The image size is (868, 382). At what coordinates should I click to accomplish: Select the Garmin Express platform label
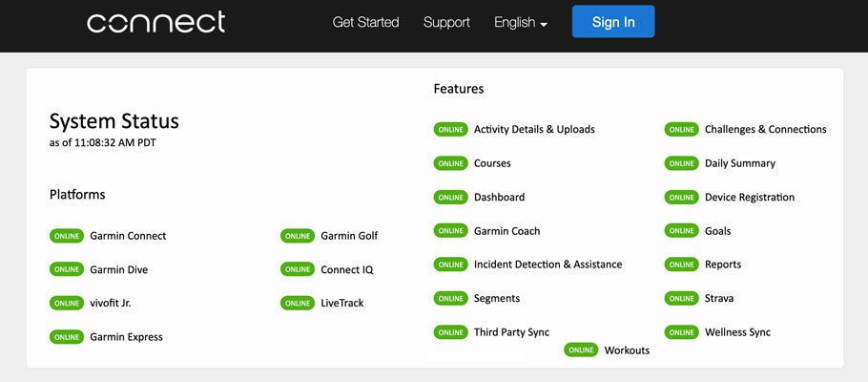pyautogui.click(x=126, y=337)
